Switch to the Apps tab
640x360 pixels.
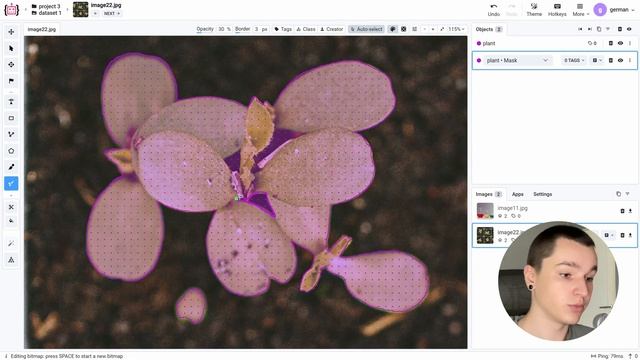(518, 194)
